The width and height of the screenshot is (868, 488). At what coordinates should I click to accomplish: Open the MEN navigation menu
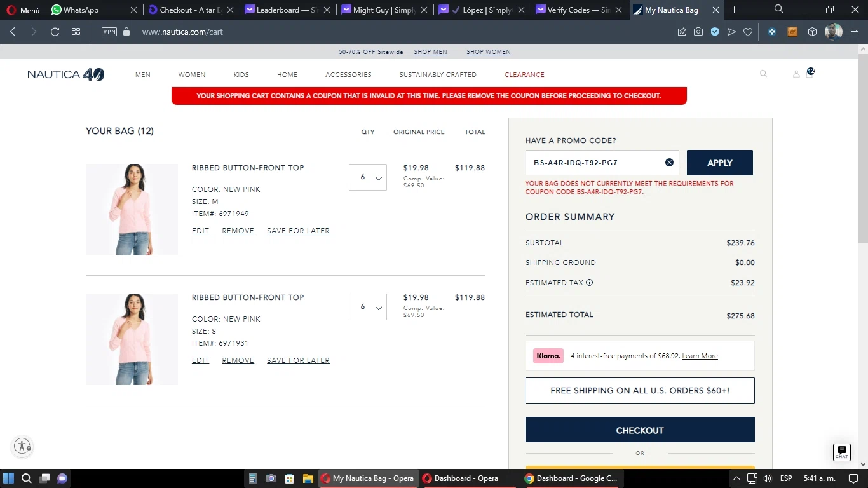(143, 74)
